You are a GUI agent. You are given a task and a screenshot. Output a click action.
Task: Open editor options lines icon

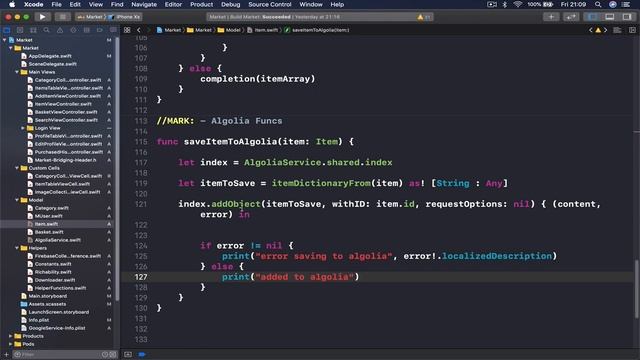pyautogui.click(x=618, y=30)
